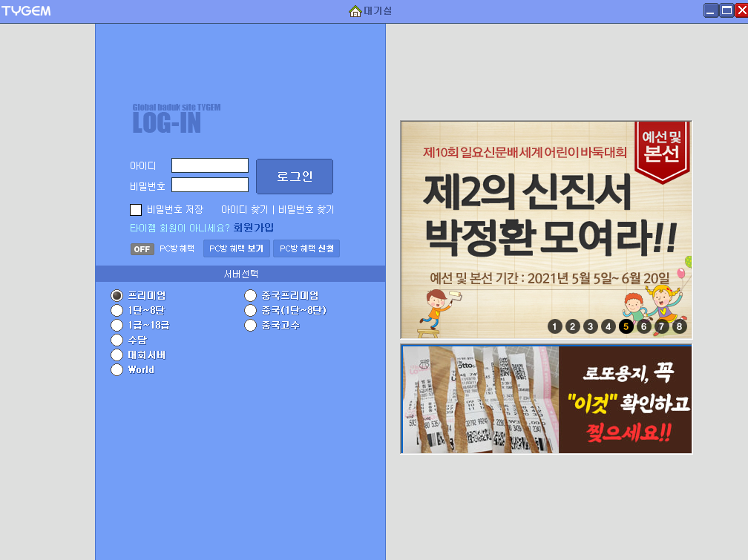
Task: Click the home icon beside 대기실
Action: [x=355, y=11]
